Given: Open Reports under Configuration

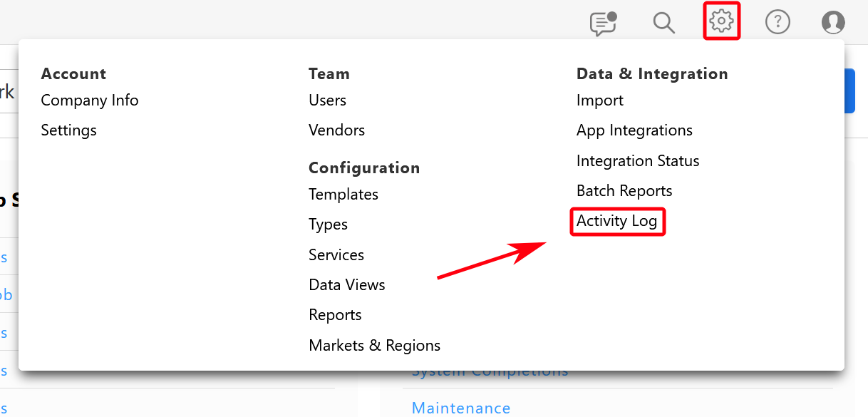Looking at the screenshot, I should 335,315.
